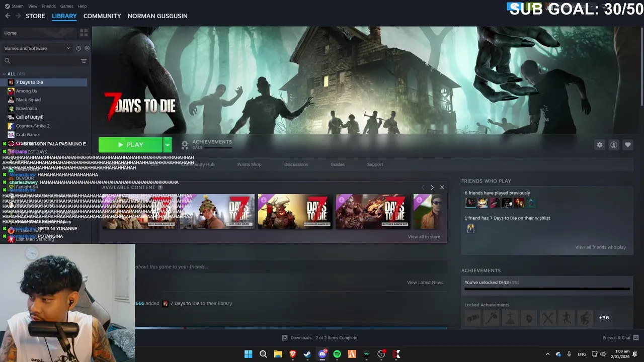The height and width of the screenshot is (362, 644).
Task: Show next available content items
Action: coord(432,188)
